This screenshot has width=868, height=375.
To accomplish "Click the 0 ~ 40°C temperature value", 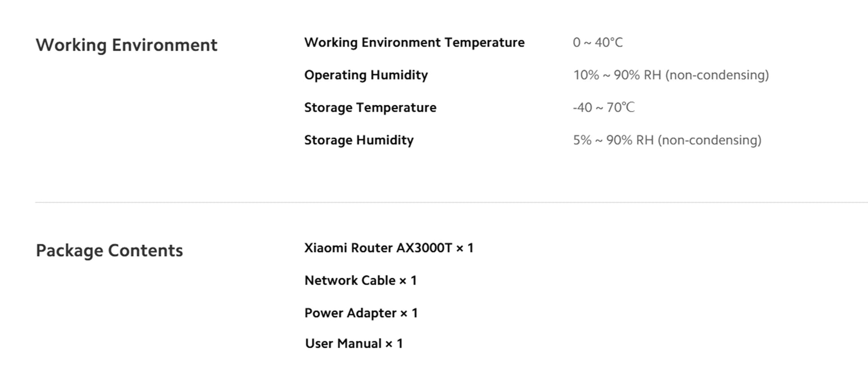I will point(597,42).
